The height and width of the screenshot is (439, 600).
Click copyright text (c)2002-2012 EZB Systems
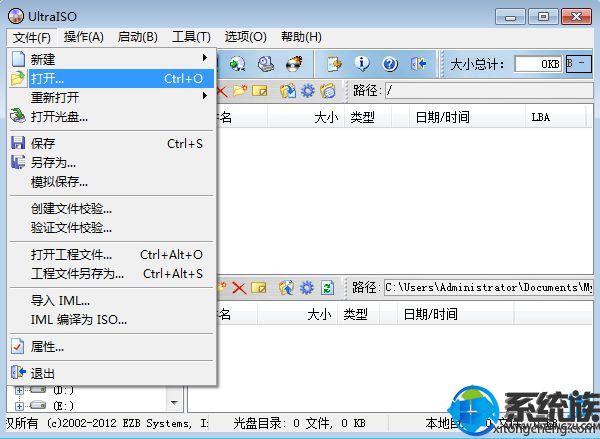point(119,423)
